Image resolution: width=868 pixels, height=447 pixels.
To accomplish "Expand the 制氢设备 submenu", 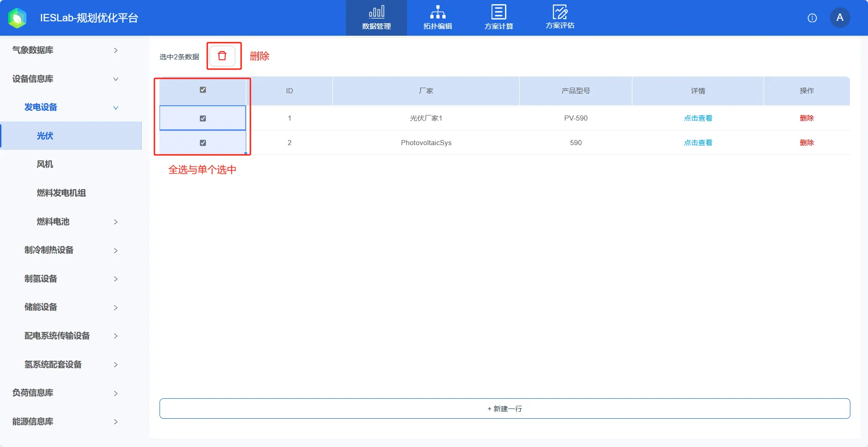I will (x=71, y=279).
